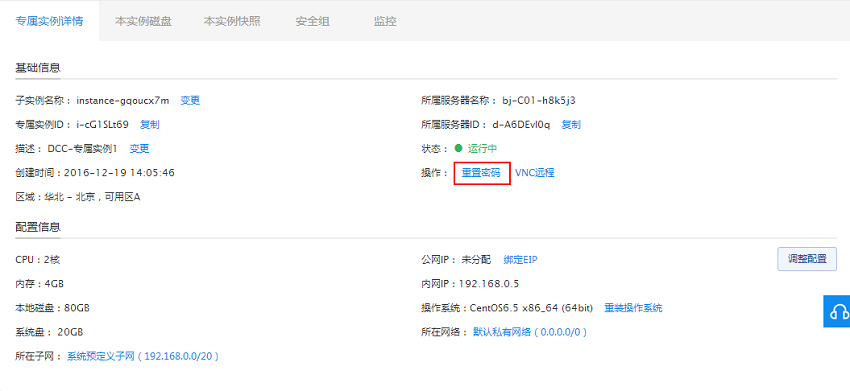The width and height of the screenshot is (850, 391).
Task: Open the 本实例磁盘 tab
Action: 144,22
